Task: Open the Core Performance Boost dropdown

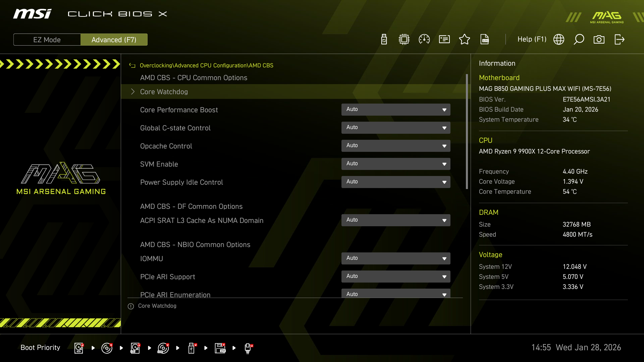Action: pos(396,110)
